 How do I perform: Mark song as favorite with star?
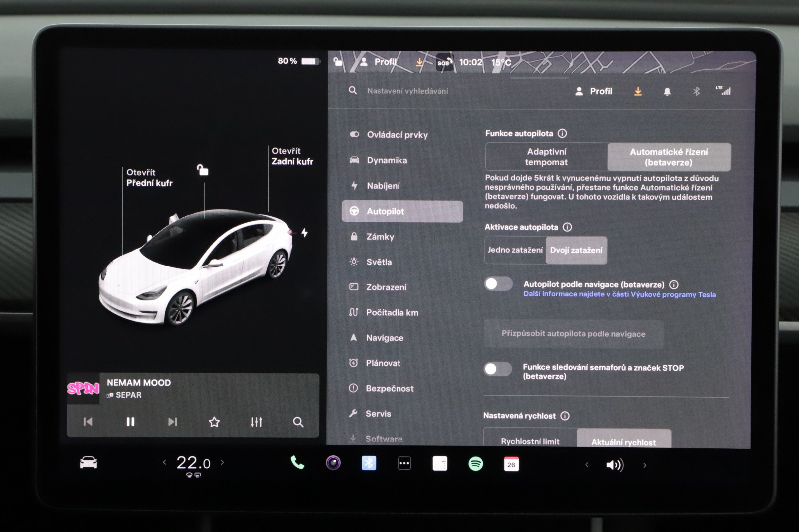click(x=214, y=422)
